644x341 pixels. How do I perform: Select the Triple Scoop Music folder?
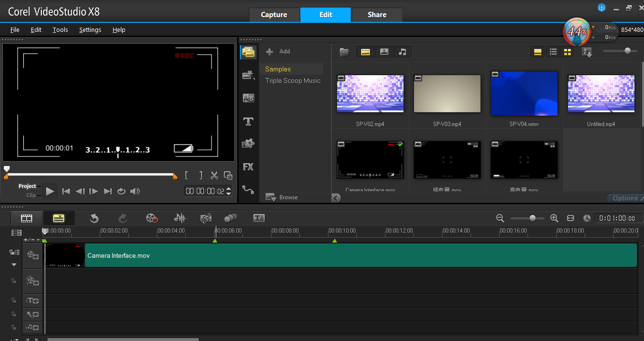tap(293, 80)
